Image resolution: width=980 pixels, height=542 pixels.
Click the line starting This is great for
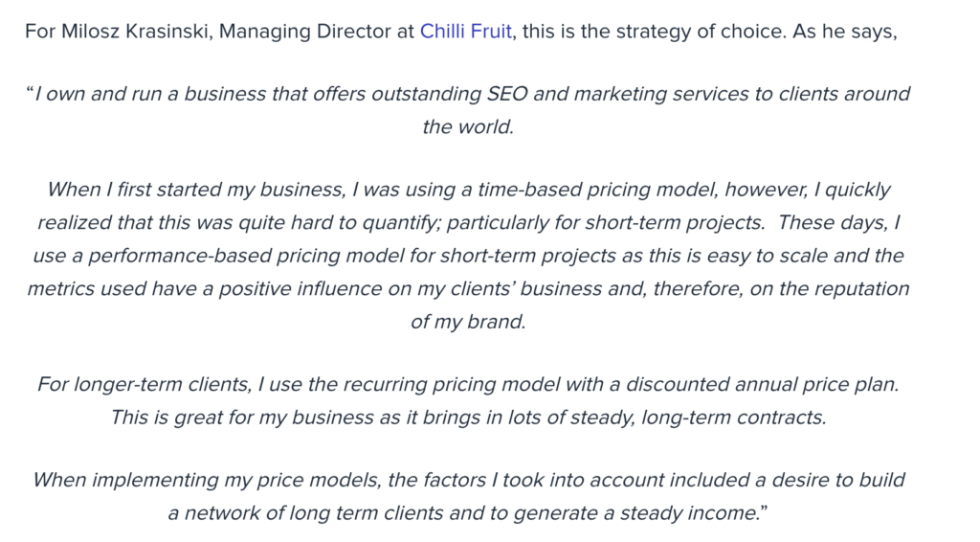pyautogui.click(x=469, y=418)
